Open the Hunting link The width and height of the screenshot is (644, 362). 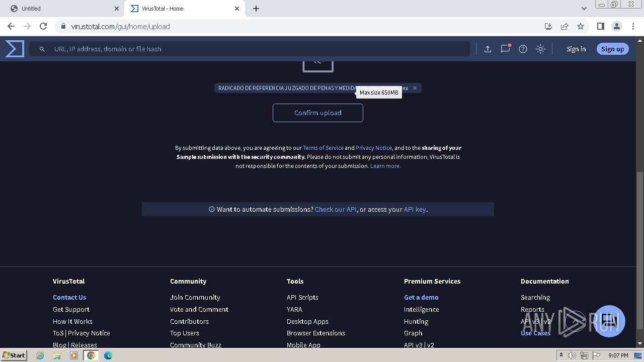pos(416,321)
